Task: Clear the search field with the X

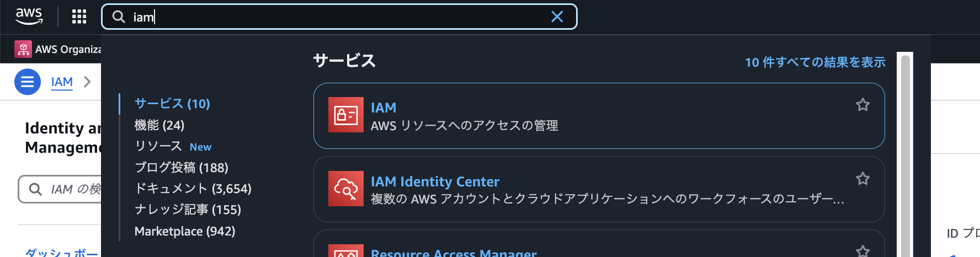Action: coord(557,17)
